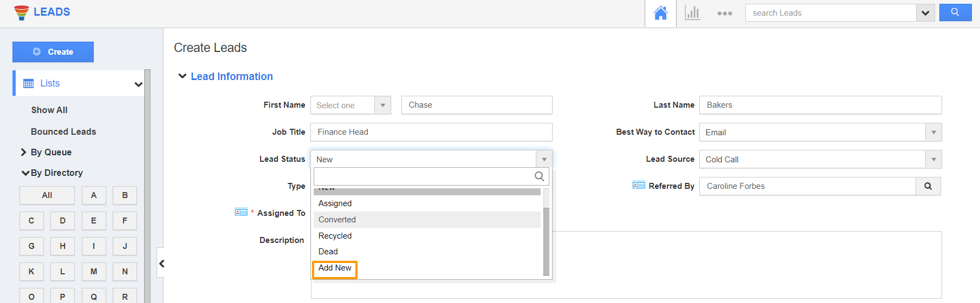The width and height of the screenshot is (980, 303).
Task: Click the Job Title input field
Action: (431, 132)
